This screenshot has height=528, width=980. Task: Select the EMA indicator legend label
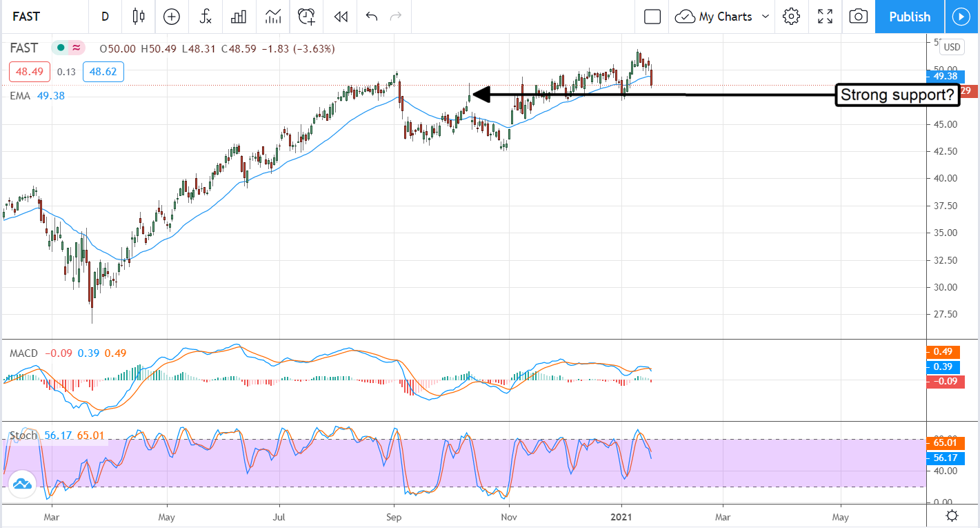(20, 96)
